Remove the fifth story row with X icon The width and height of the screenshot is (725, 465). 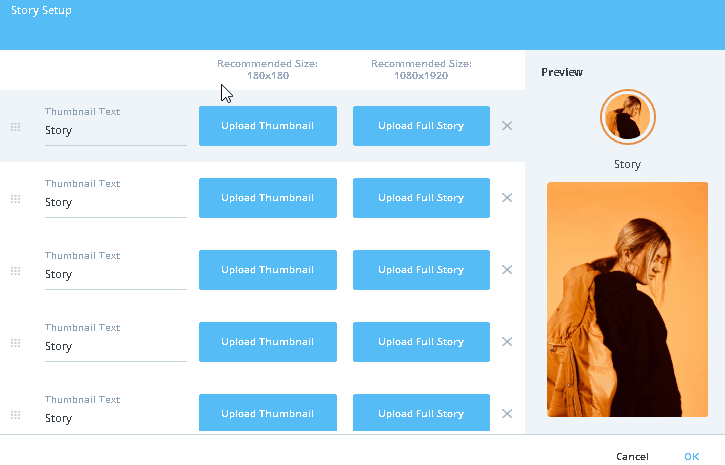point(507,414)
